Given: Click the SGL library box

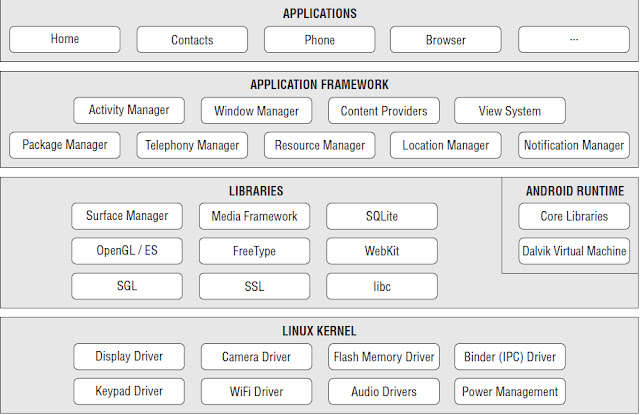Looking at the screenshot, I should tap(127, 286).
